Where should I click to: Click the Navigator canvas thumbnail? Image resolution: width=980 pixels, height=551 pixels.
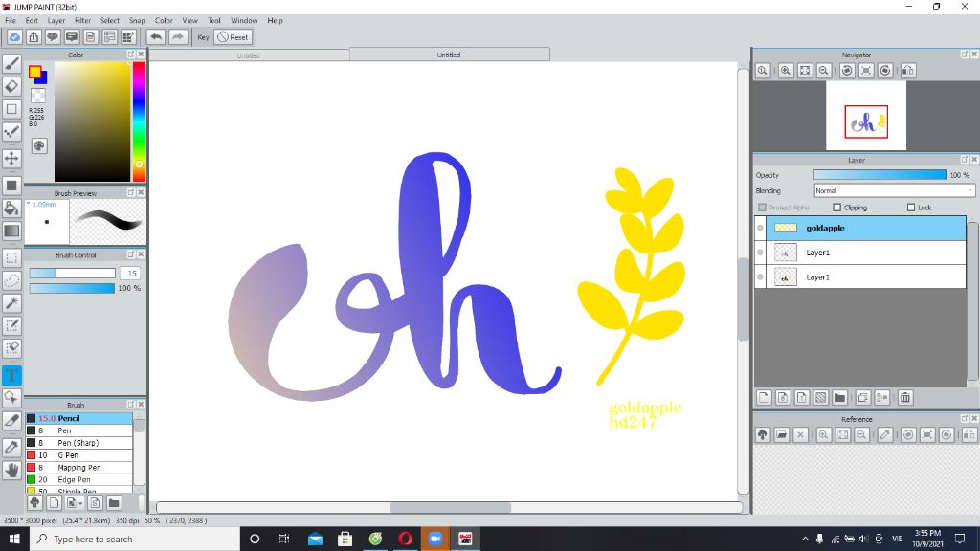865,116
